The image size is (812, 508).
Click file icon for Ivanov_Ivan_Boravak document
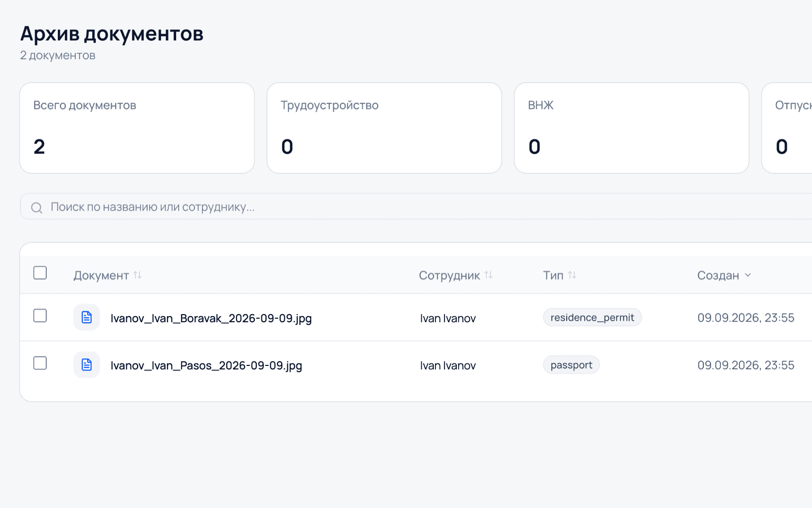(x=87, y=318)
